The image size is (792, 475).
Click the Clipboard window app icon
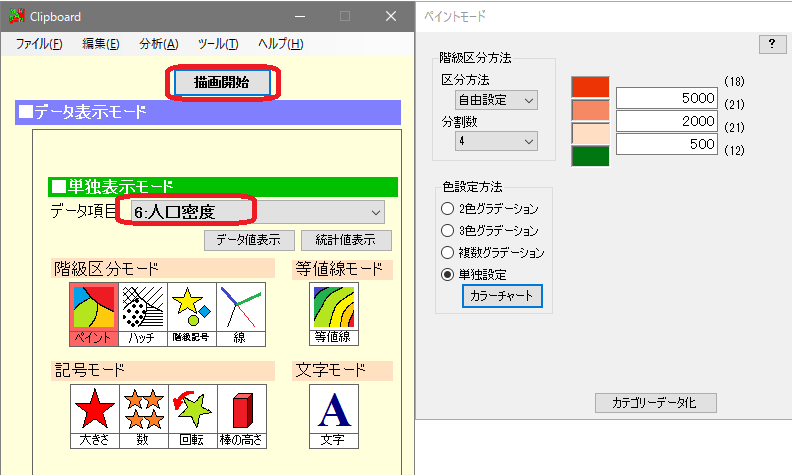click(x=17, y=16)
